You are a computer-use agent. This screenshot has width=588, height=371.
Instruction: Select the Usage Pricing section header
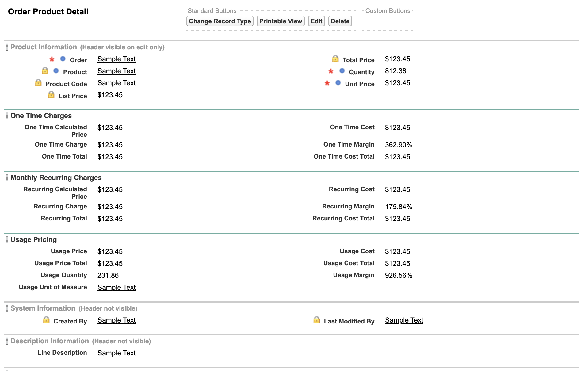point(34,240)
